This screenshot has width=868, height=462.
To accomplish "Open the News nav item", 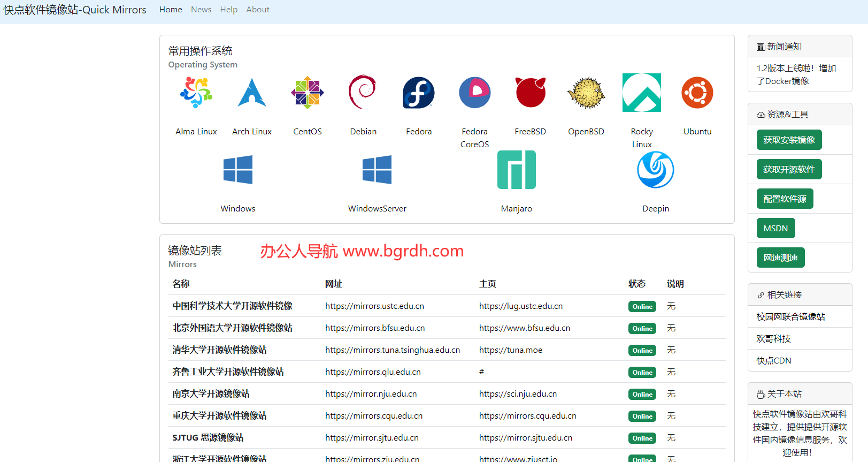I will click(x=201, y=10).
